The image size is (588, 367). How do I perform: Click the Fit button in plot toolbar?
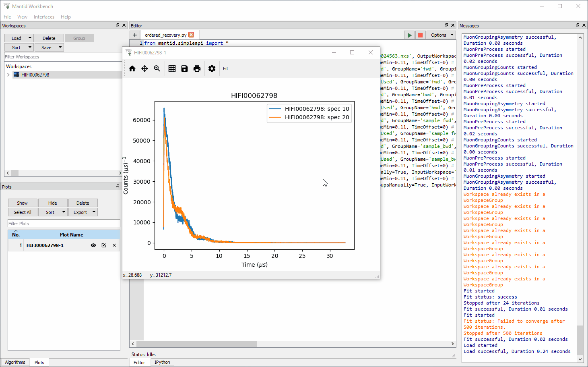pyautogui.click(x=225, y=68)
